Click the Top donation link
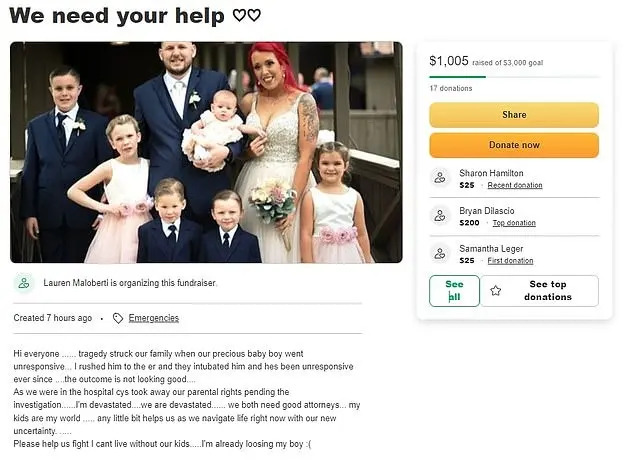The height and width of the screenshot is (467, 634). (x=514, y=223)
